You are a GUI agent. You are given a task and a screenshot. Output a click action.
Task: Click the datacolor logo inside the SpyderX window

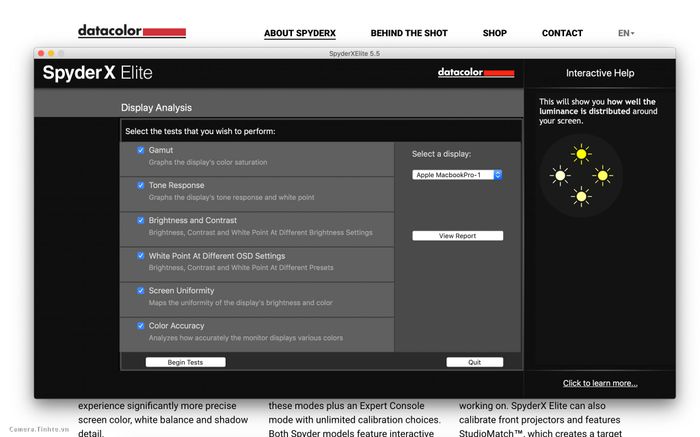(x=476, y=72)
